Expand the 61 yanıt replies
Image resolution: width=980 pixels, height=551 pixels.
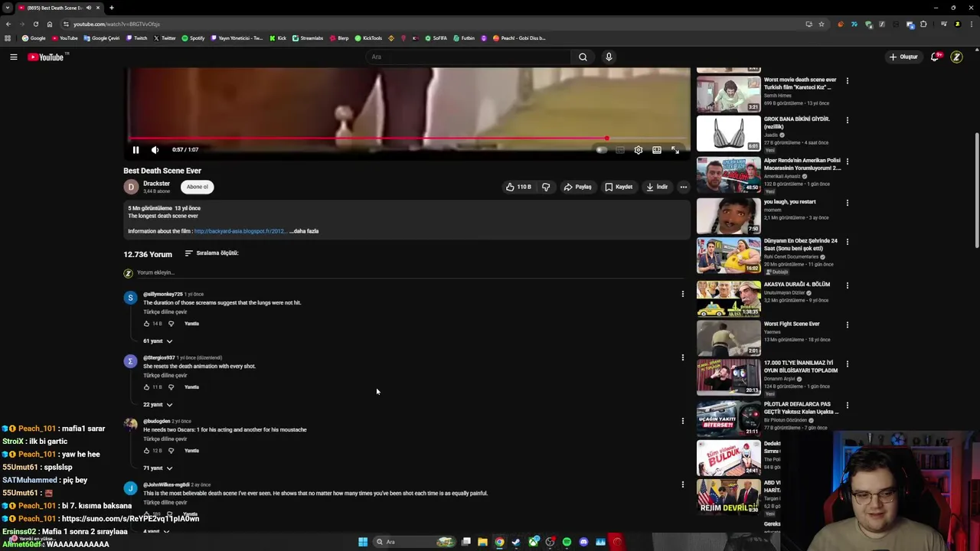tap(158, 341)
